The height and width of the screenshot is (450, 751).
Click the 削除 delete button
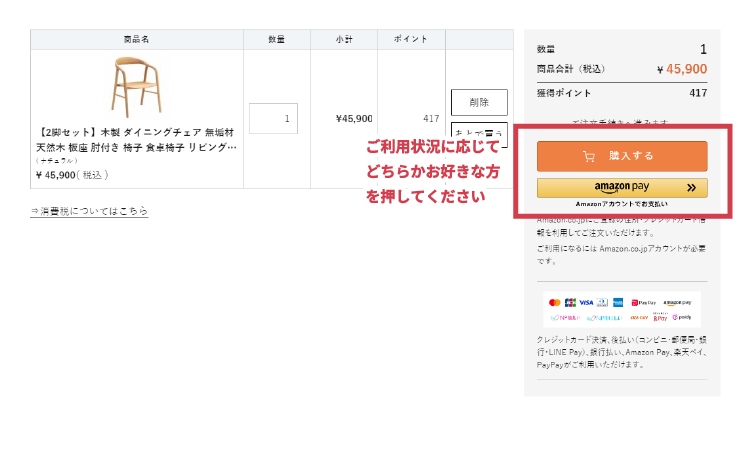pyautogui.click(x=479, y=102)
